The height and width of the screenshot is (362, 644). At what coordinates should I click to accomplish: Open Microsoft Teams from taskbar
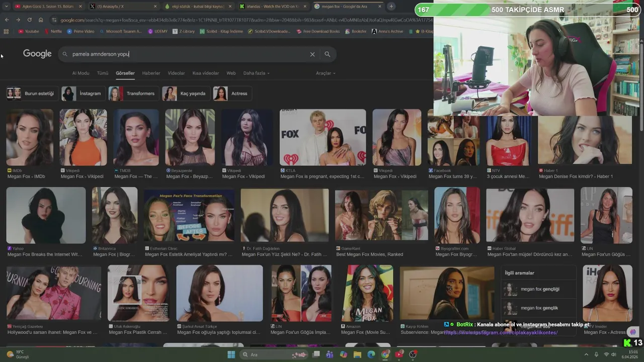click(330, 354)
